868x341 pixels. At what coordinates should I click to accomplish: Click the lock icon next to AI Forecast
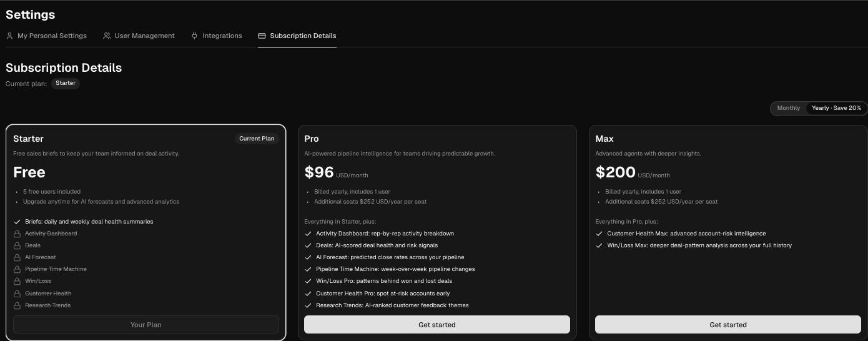(x=17, y=257)
